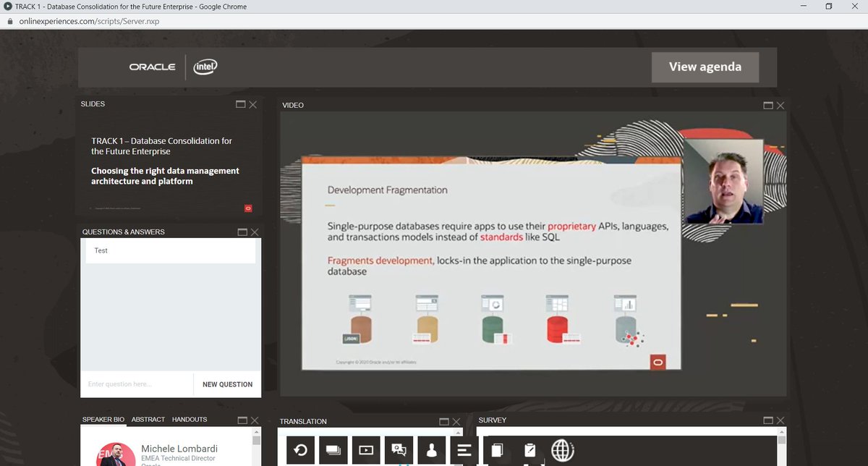Close the Translation panel

456,421
